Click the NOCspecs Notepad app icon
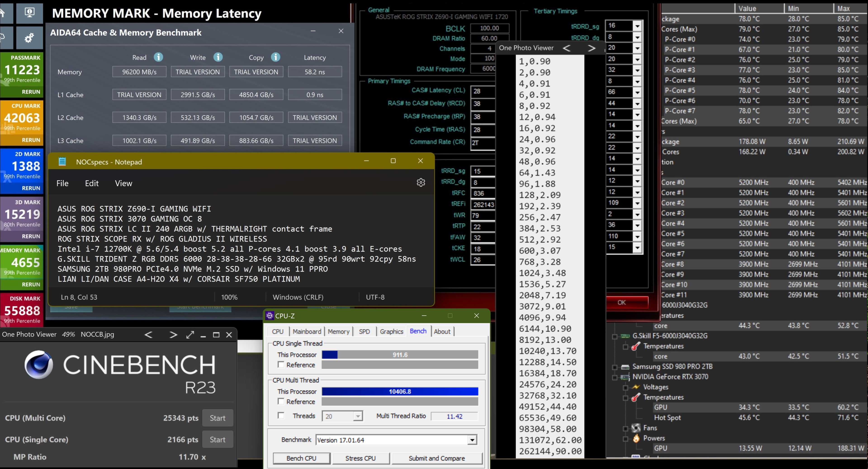Viewport: 868px width, 469px height. pyautogui.click(x=62, y=162)
